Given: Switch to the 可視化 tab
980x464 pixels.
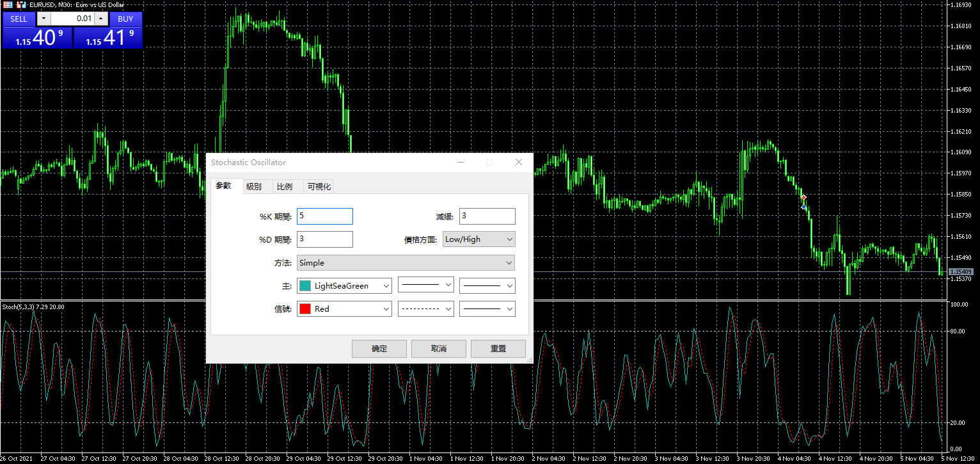Looking at the screenshot, I should pos(319,186).
